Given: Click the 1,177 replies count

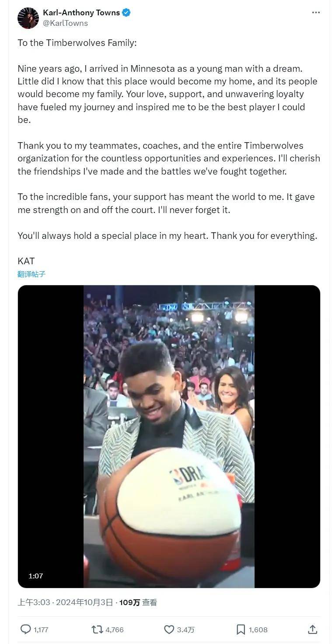Looking at the screenshot, I should click(41, 630).
